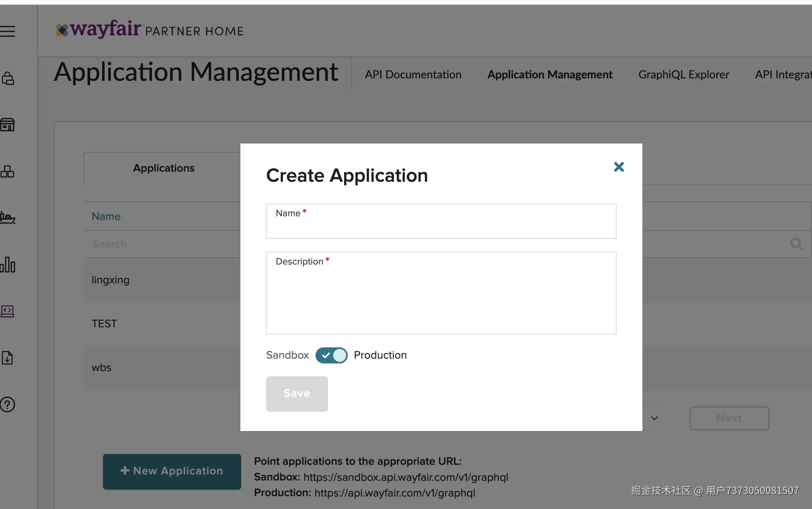Open the storefront sidebar icon
Screen dimensions: 812x509
[x=8, y=125]
